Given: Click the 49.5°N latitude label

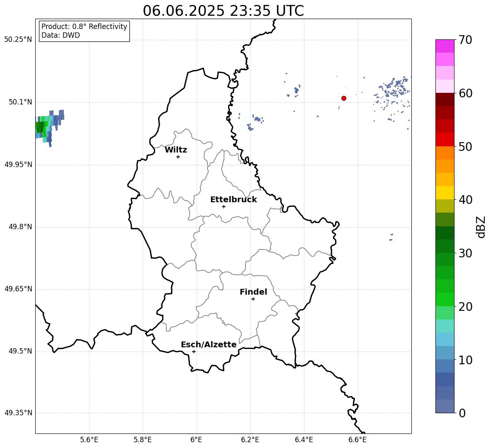Looking at the screenshot, I should (20, 351).
